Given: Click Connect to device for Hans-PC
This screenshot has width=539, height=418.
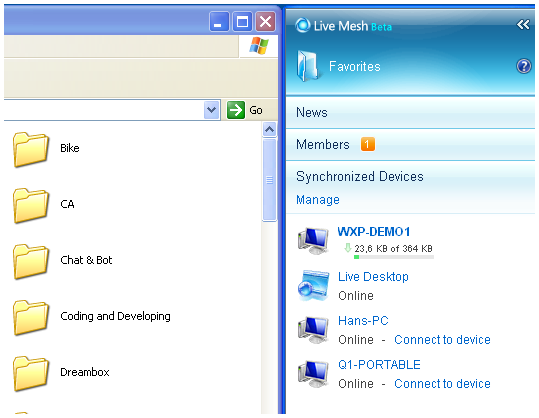Looking at the screenshot, I should pyautogui.click(x=442, y=340).
